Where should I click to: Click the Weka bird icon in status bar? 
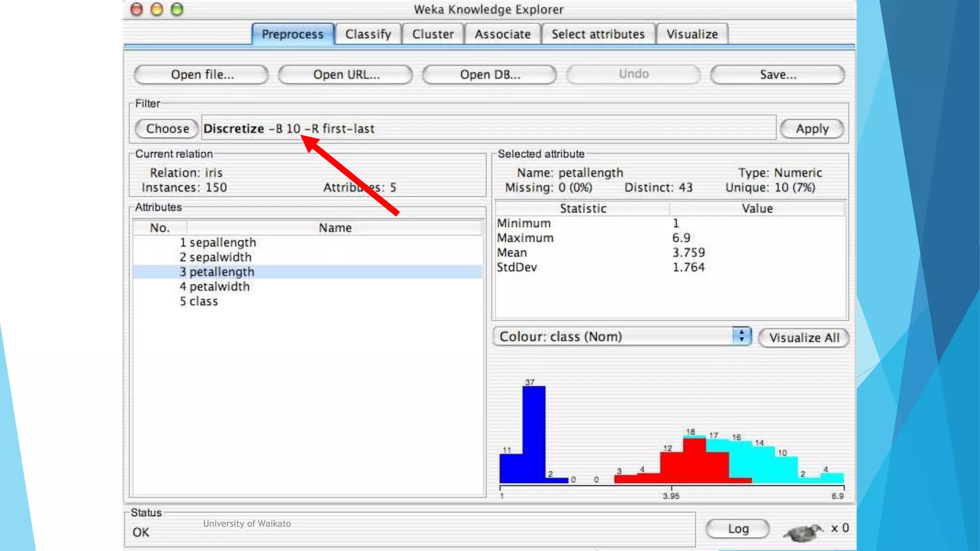803,531
